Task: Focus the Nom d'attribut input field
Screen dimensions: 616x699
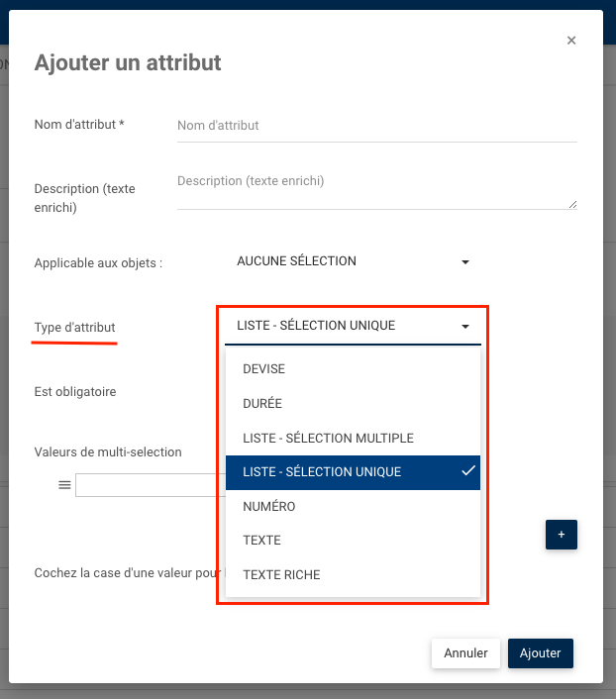Action: pyautogui.click(x=376, y=126)
